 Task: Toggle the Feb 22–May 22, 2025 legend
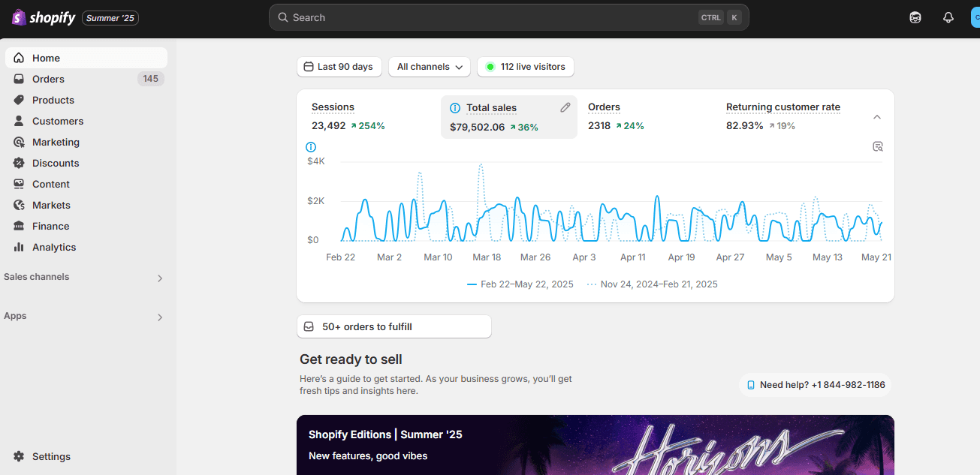(520, 284)
